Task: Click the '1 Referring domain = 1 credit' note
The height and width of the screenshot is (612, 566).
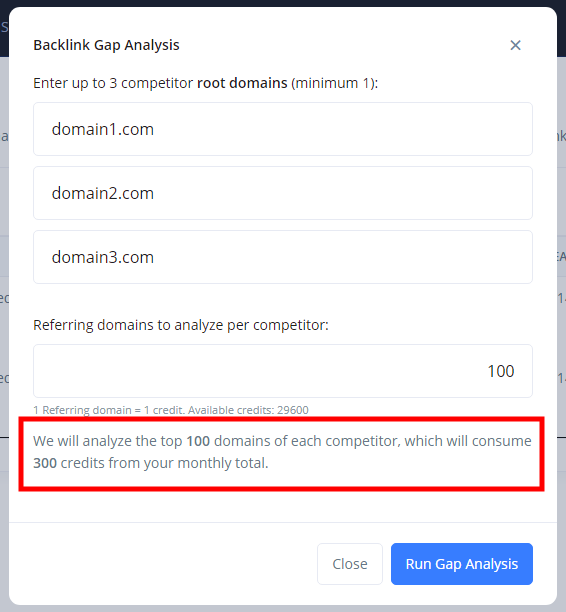Action: [x=109, y=410]
